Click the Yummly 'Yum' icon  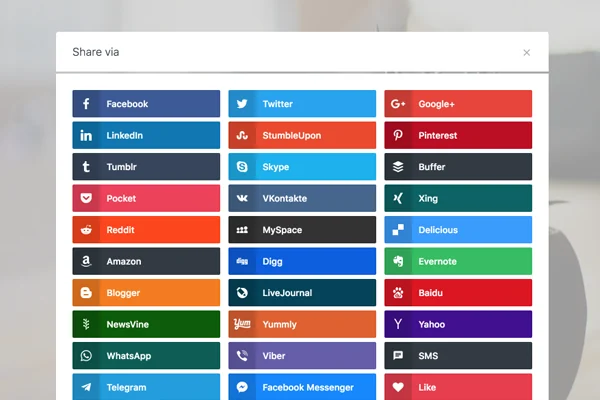(242, 324)
